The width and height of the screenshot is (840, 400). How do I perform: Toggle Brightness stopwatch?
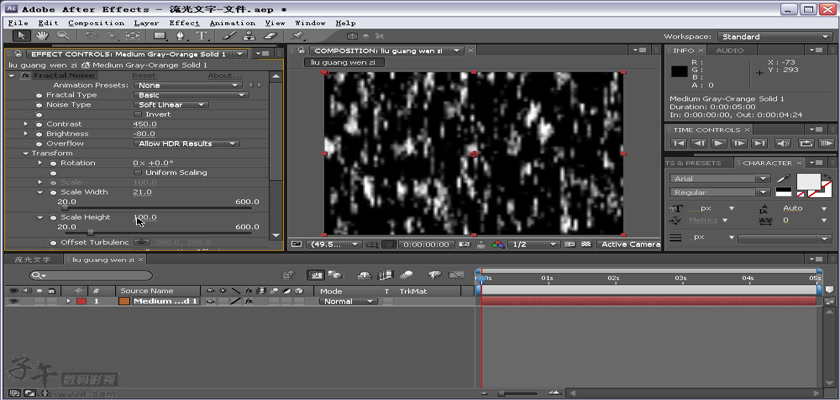[39, 134]
